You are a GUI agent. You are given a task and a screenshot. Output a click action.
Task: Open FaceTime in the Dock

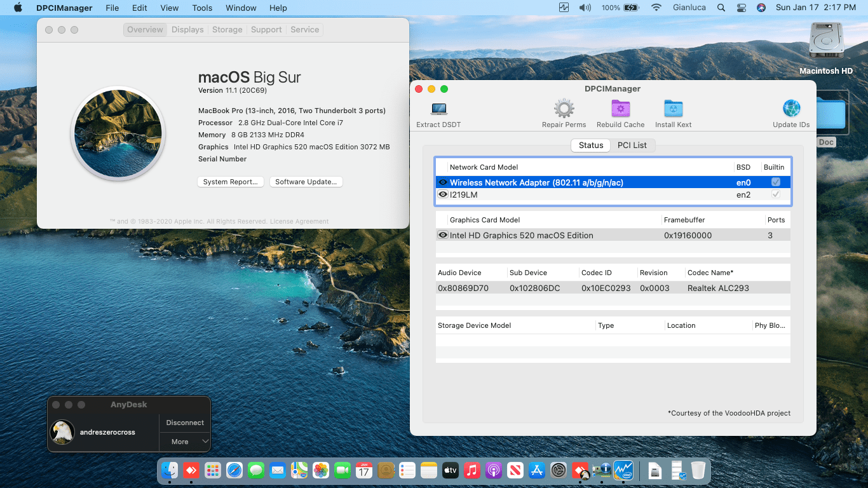pos(342,470)
